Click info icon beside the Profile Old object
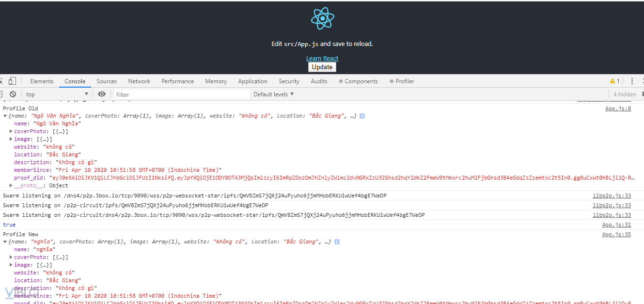This screenshot has height=304, width=644. (x=362, y=116)
